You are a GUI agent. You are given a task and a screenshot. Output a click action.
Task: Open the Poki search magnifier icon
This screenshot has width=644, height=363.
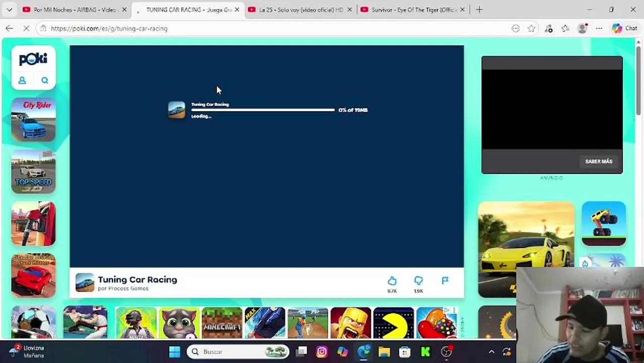click(x=45, y=80)
